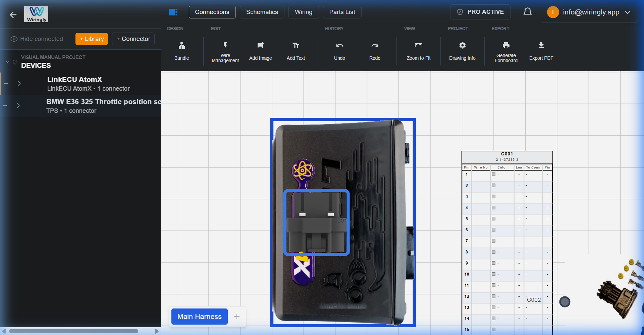
Task: Undo the last action
Action: point(339,51)
